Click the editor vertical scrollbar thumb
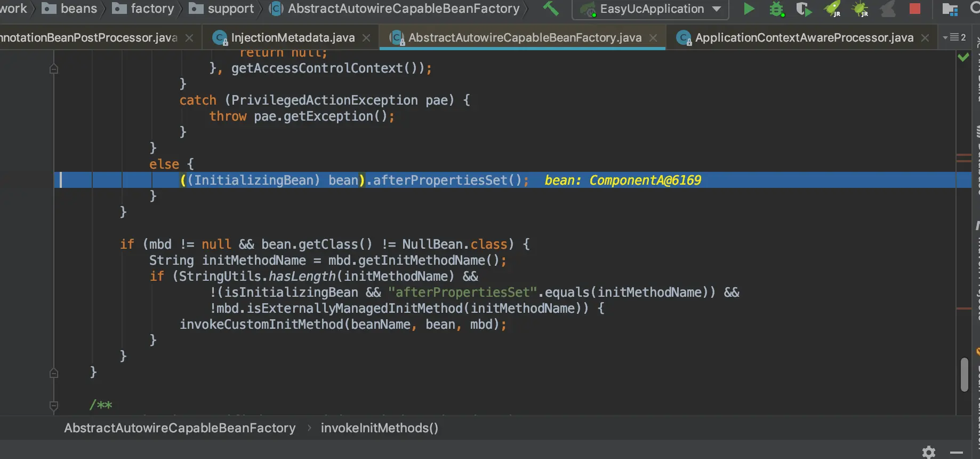The width and height of the screenshot is (980, 459). [964, 375]
